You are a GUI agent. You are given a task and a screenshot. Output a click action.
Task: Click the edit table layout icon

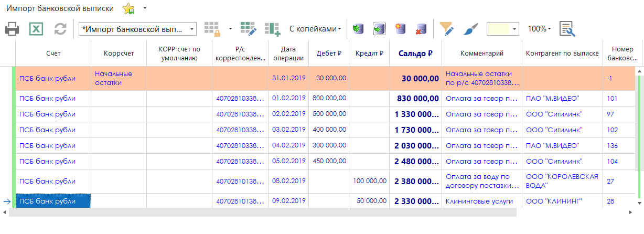click(248, 29)
